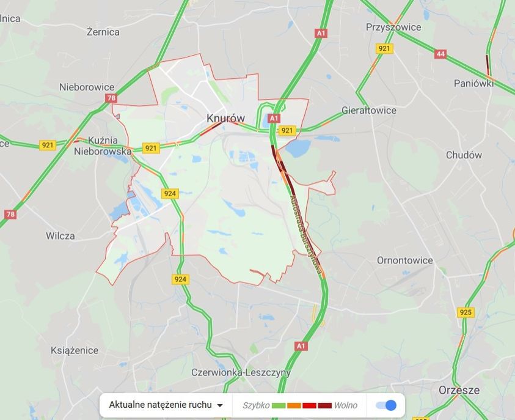
Task: Click the Ornontowice place label
Action: [404, 260]
